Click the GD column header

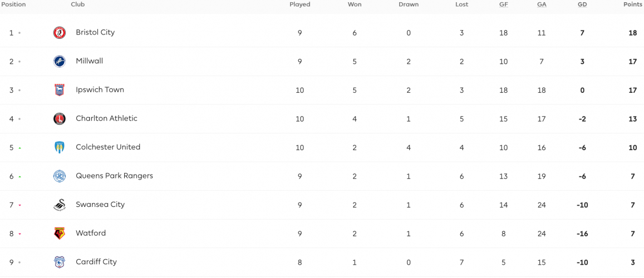(x=582, y=4)
